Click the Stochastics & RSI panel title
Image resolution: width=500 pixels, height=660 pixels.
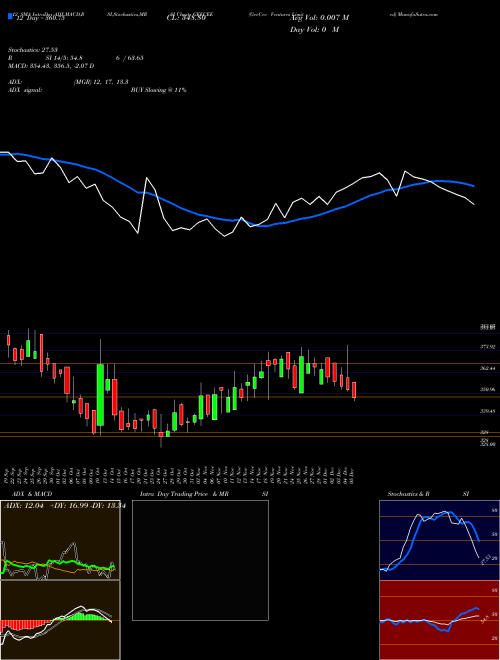coord(428,494)
